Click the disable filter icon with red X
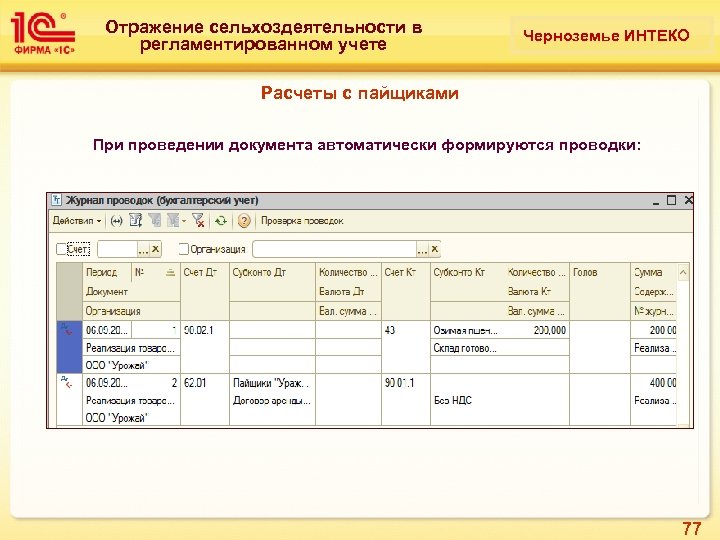The height and width of the screenshot is (540, 720). (198, 221)
